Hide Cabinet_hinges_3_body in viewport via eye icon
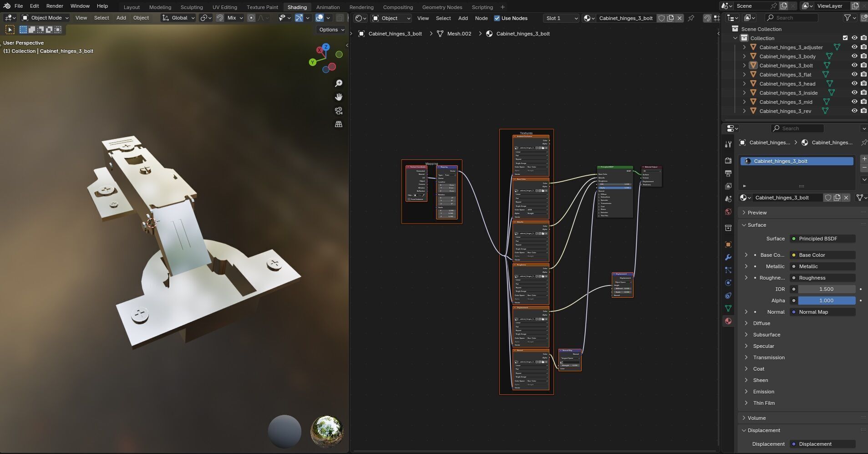The image size is (868, 454). [854, 56]
